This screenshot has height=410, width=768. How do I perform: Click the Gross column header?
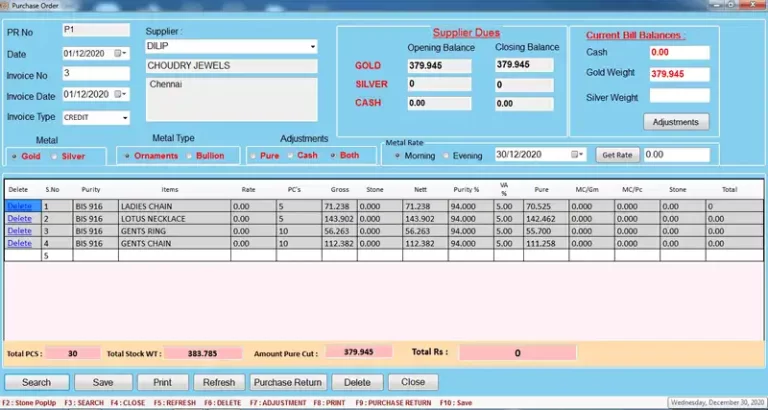click(339, 190)
